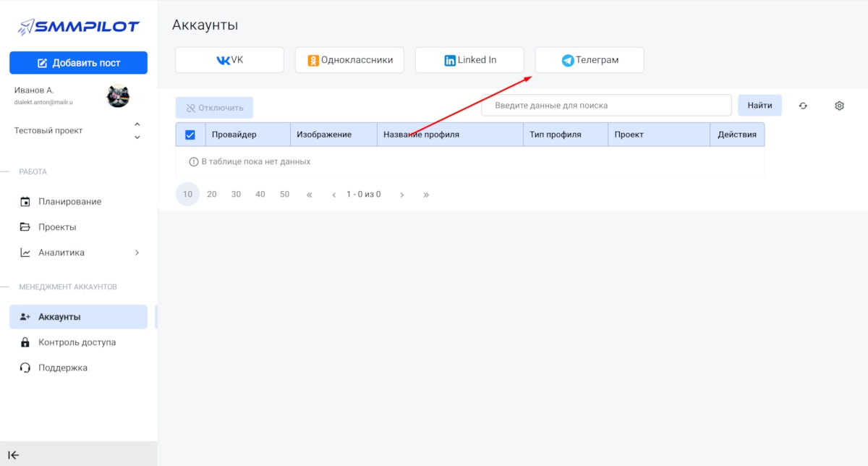Go to previous page of table
The width and height of the screenshot is (868, 466).
click(333, 195)
